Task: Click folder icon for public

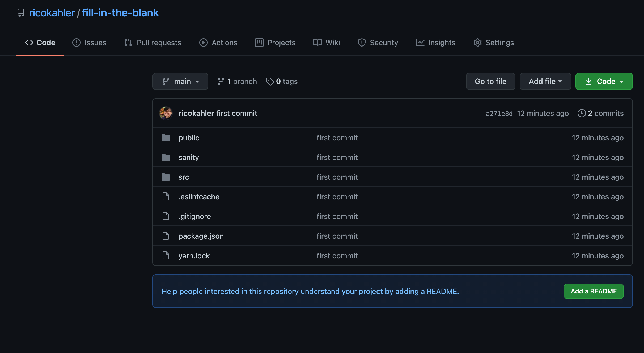Action: point(166,138)
